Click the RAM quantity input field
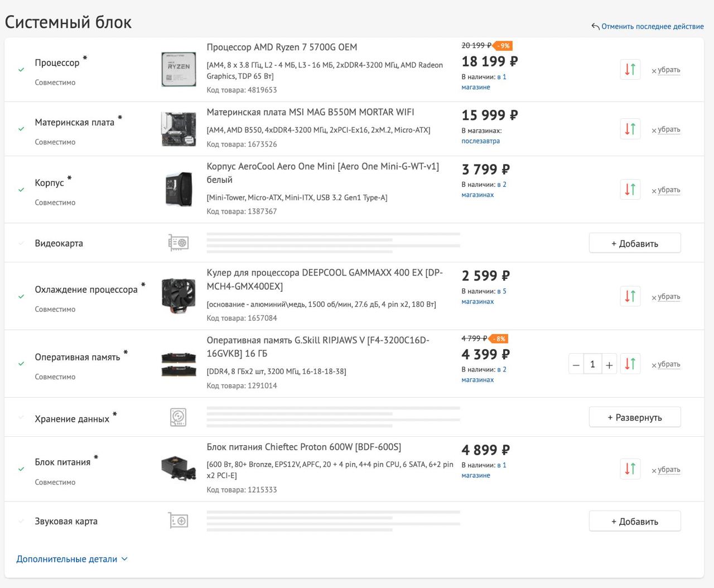714x588 pixels. click(x=592, y=364)
